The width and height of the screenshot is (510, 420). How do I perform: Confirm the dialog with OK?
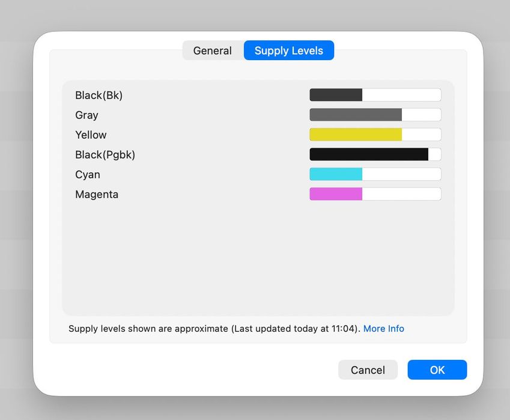[x=437, y=370]
